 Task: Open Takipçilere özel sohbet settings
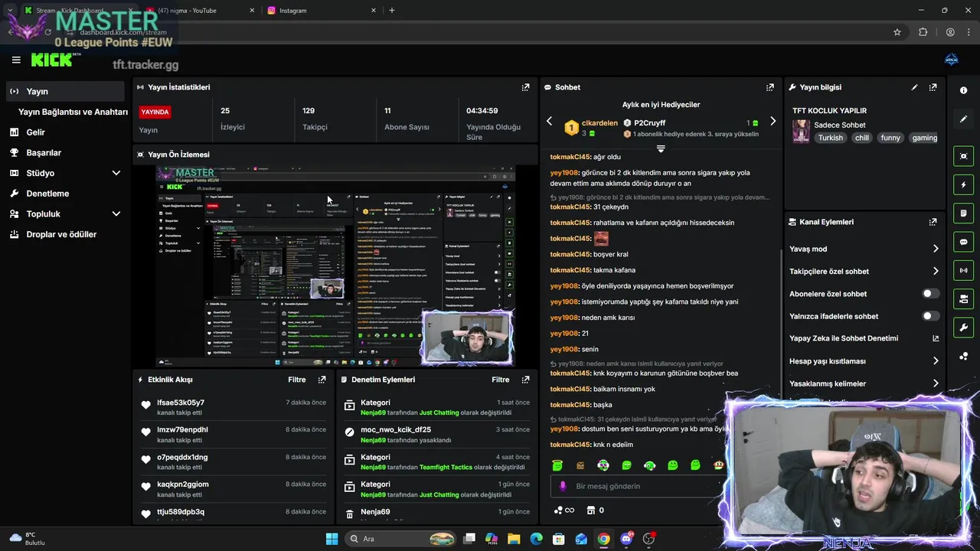(864, 271)
